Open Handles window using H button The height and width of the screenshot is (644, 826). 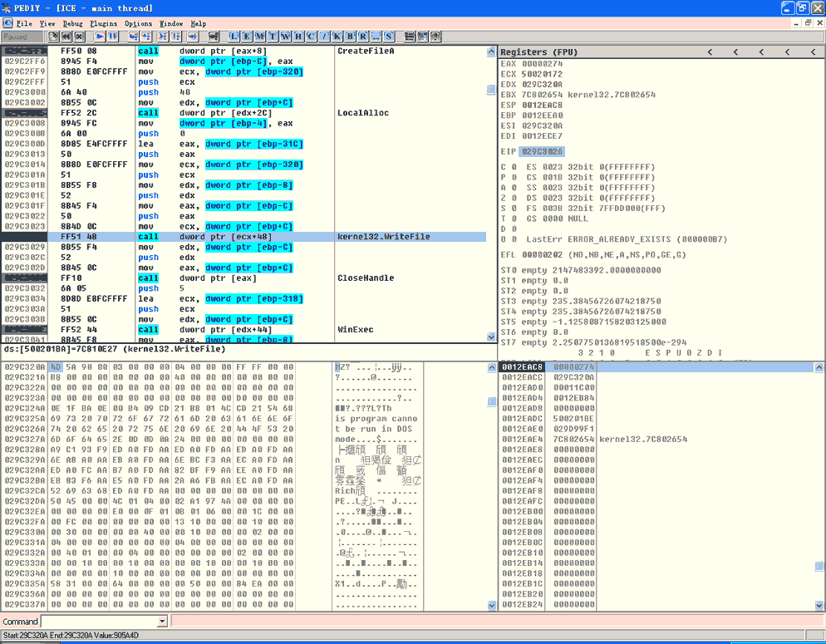[298, 37]
